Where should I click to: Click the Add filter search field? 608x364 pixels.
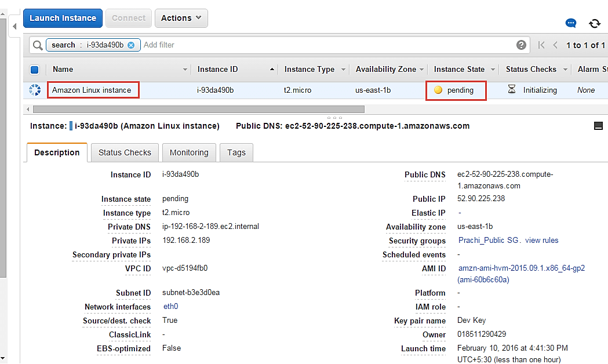click(325, 45)
